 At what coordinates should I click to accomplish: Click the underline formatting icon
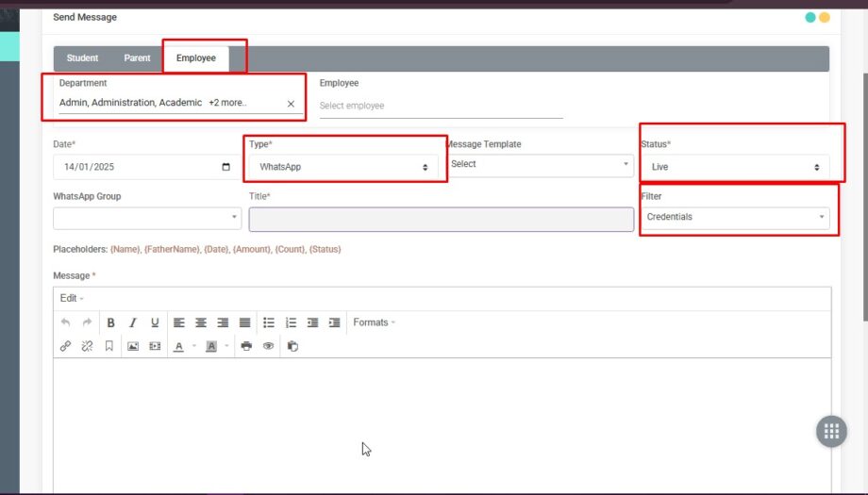tap(155, 322)
